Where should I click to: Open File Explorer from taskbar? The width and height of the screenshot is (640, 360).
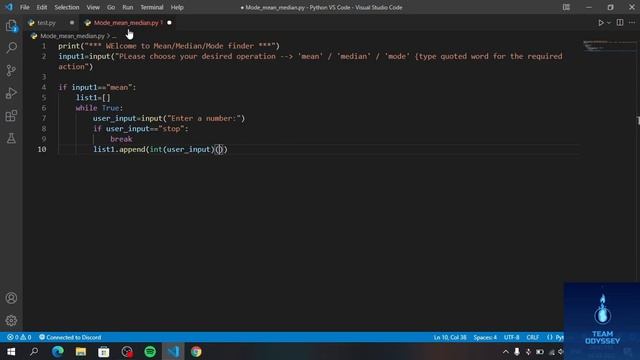80,351
